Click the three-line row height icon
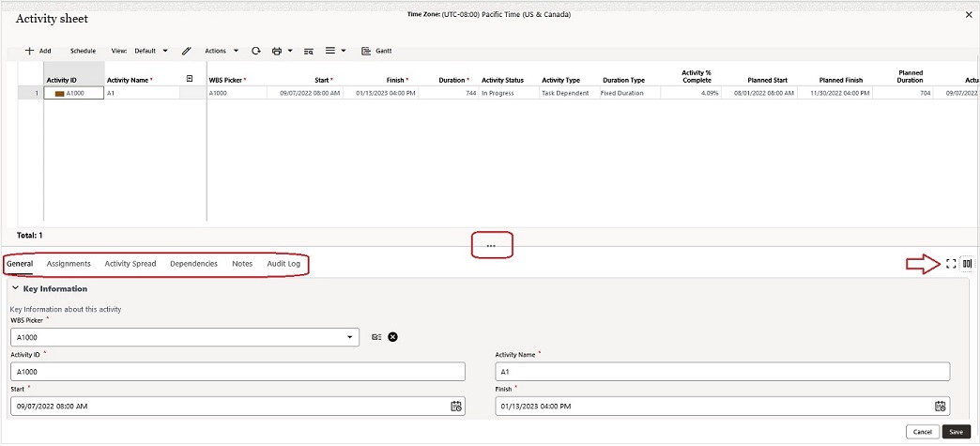The width and height of the screenshot is (980, 446). pyautogui.click(x=330, y=51)
